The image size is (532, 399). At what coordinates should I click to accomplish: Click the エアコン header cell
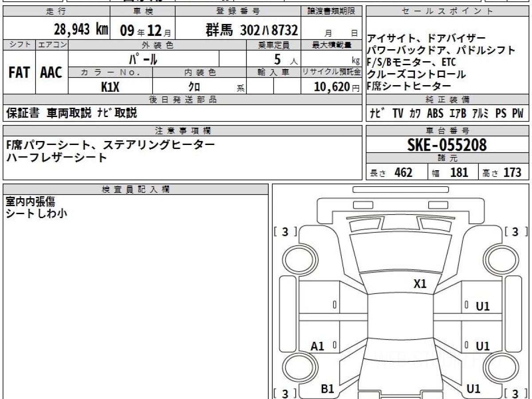52,45
